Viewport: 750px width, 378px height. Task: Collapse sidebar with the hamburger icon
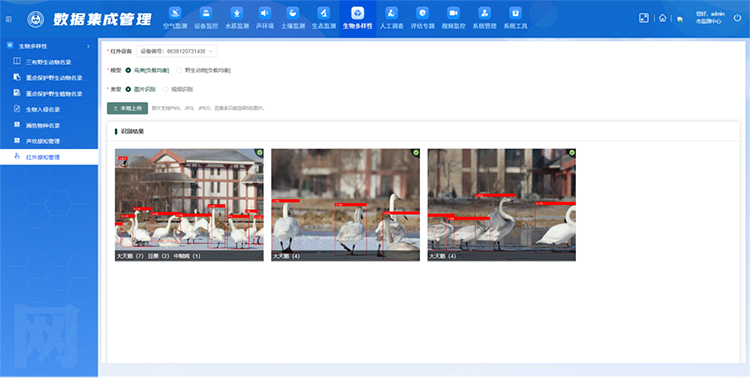pyautogui.click(x=9, y=19)
